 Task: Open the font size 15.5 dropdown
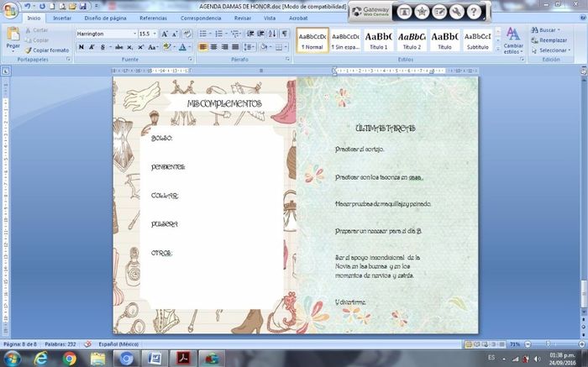155,34
